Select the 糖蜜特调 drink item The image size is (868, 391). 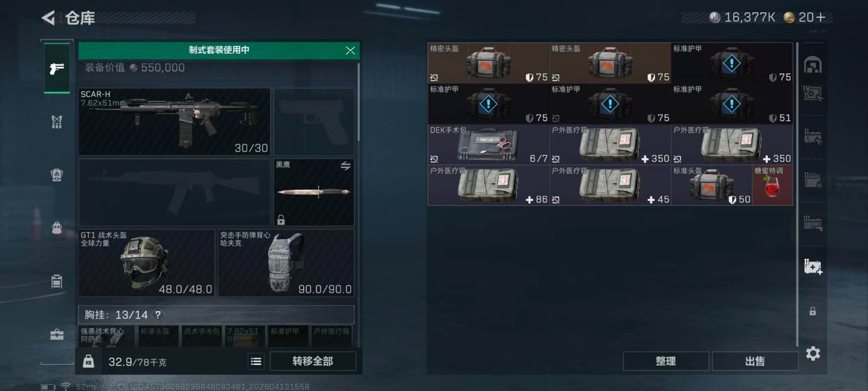pyautogui.click(x=772, y=185)
